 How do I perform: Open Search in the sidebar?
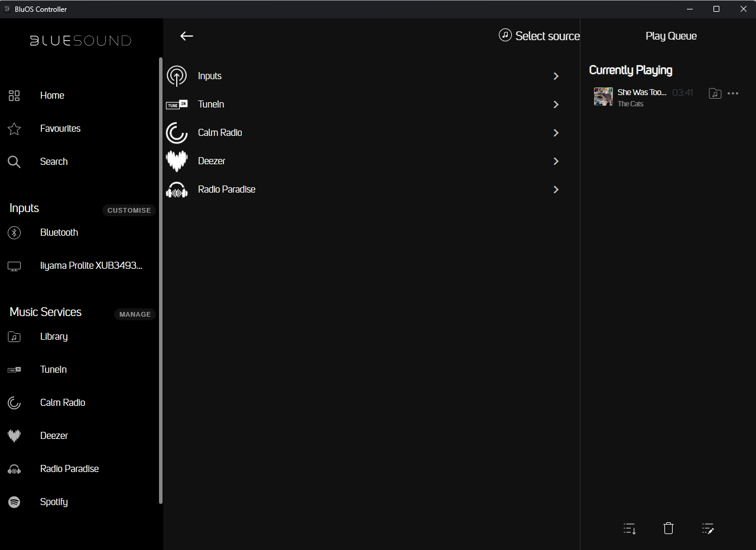pos(53,162)
